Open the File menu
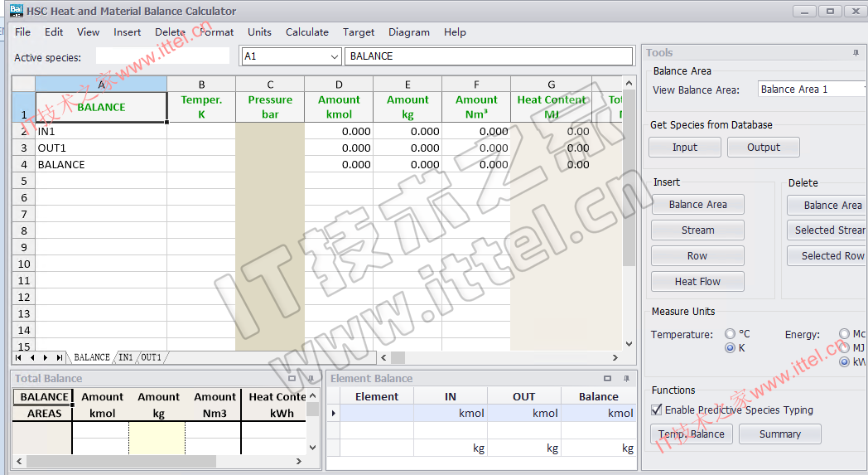This screenshot has height=475, width=868. pyautogui.click(x=22, y=32)
